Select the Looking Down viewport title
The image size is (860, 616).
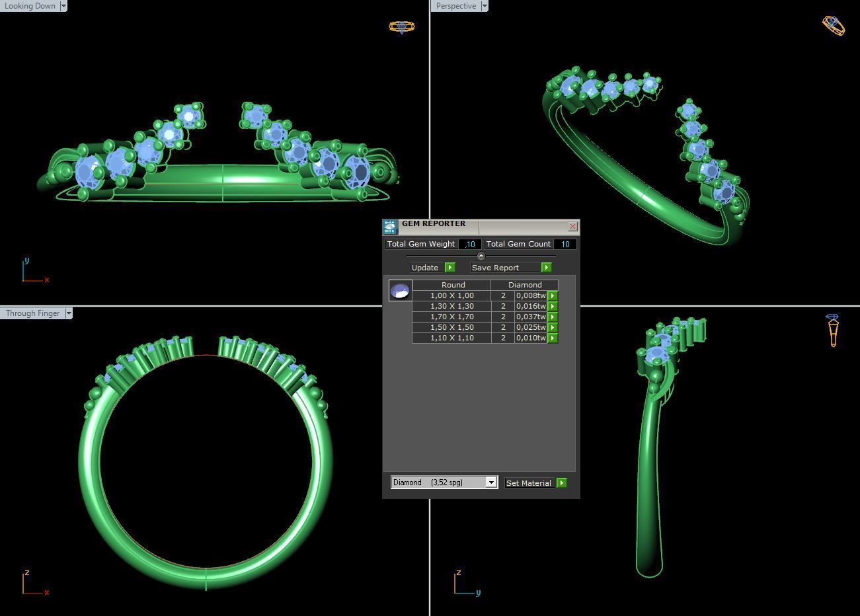[30, 6]
